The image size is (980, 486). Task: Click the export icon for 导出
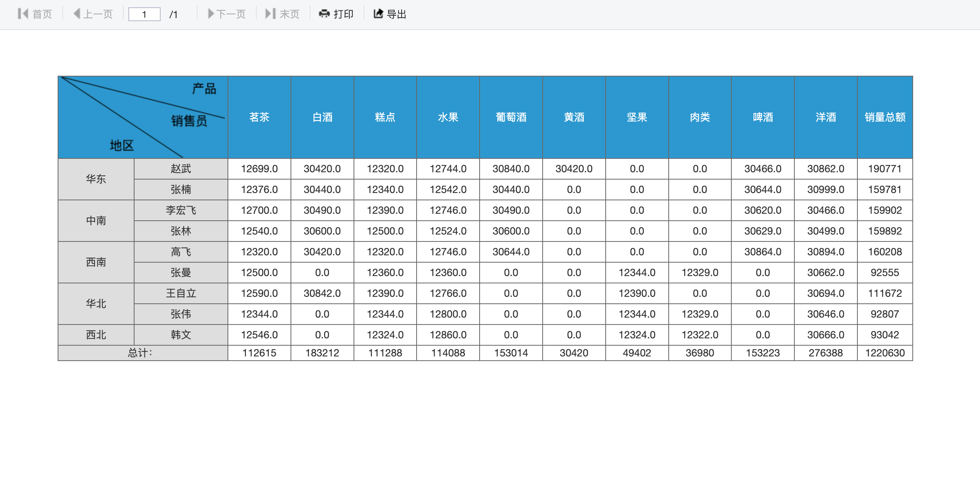(378, 14)
